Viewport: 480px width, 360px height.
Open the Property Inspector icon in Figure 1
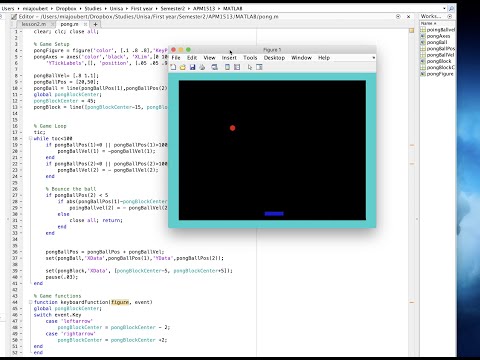coord(259,67)
